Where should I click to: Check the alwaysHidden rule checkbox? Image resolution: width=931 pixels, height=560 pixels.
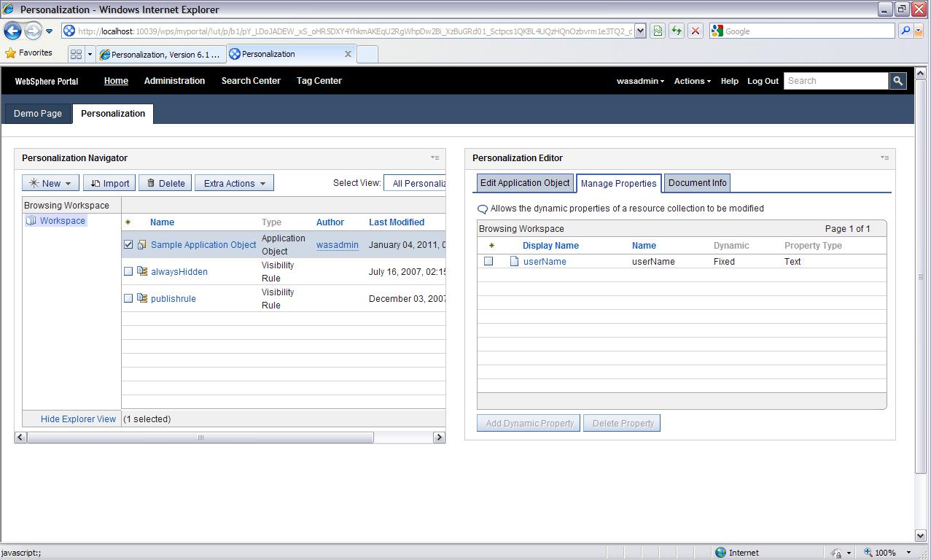[128, 271]
